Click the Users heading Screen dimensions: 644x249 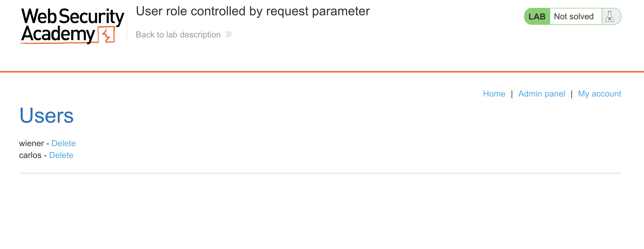tap(46, 116)
